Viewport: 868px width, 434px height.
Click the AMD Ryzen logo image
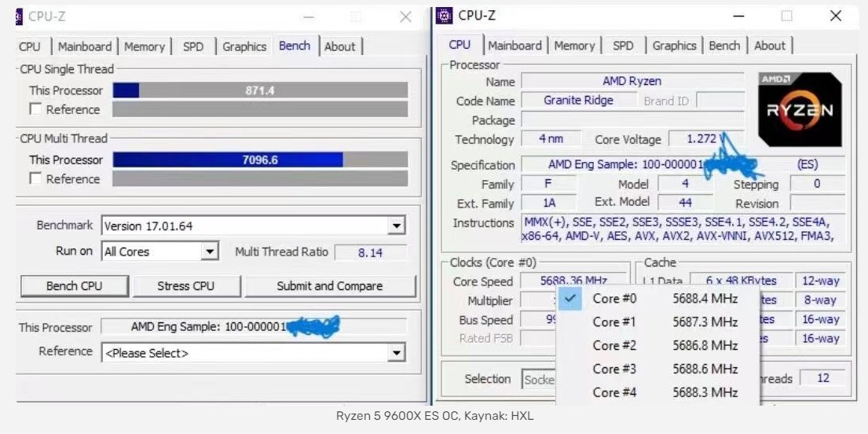pyautogui.click(x=800, y=109)
